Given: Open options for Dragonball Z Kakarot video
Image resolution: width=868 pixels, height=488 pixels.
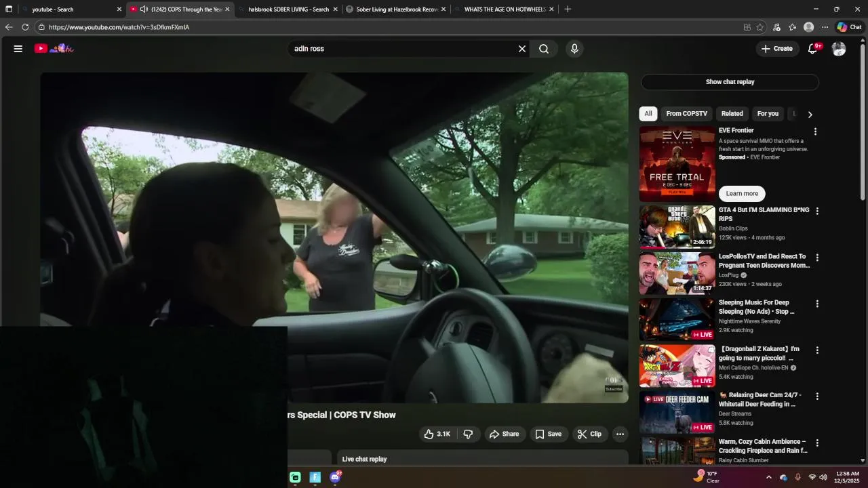Looking at the screenshot, I should 817,350.
